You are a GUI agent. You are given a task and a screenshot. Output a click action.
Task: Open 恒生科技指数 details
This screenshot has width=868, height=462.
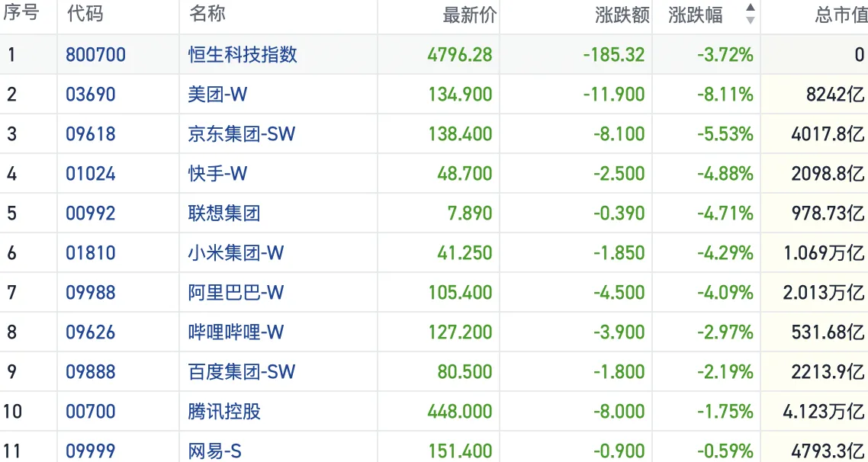243,54
